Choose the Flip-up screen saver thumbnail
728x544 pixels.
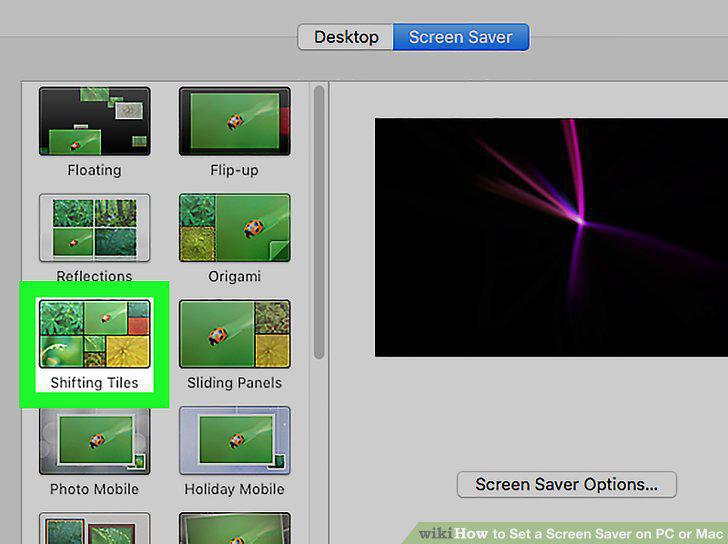(x=234, y=121)
